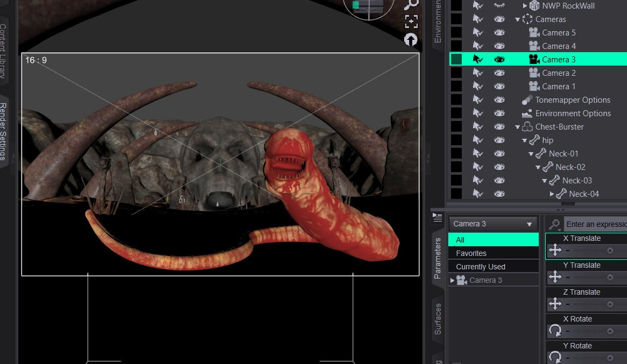Open the Parameters pane options menu icon
Image resolution: width=627 pixels, height=364 pixels.
tap(438, 217)
